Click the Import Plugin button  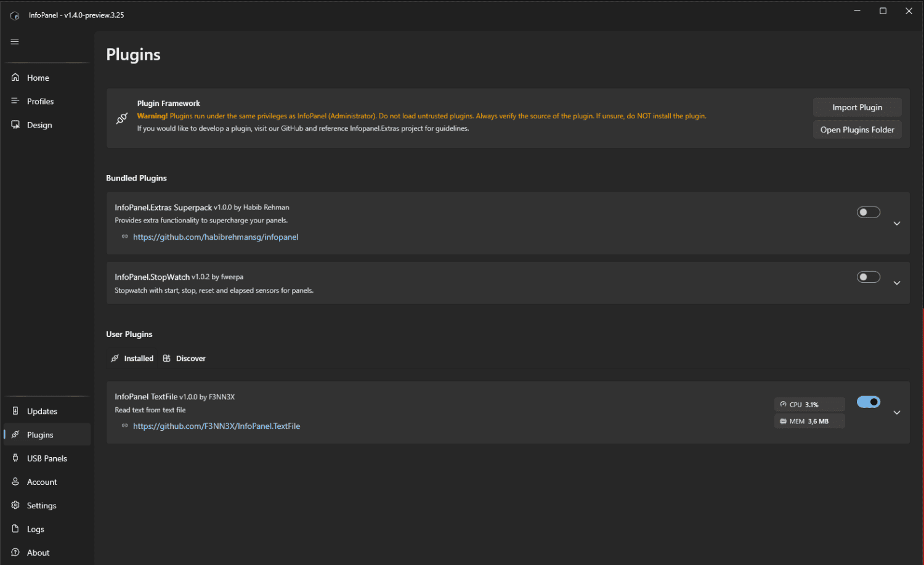[x=857, y=107]
